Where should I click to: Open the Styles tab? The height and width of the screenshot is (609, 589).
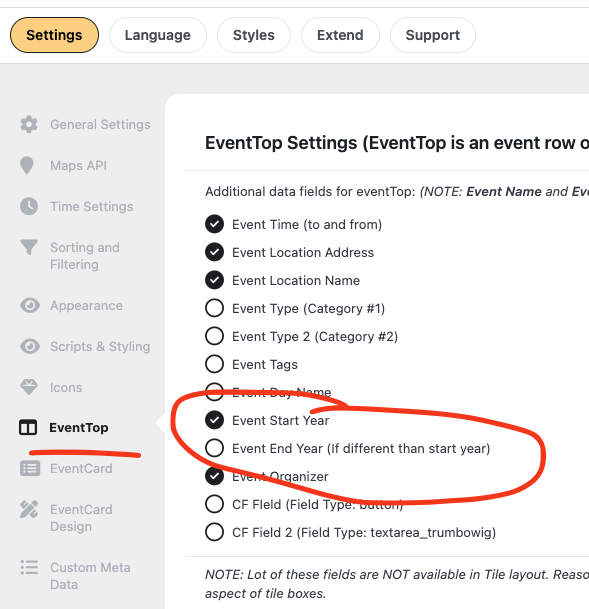pos(254,35)
